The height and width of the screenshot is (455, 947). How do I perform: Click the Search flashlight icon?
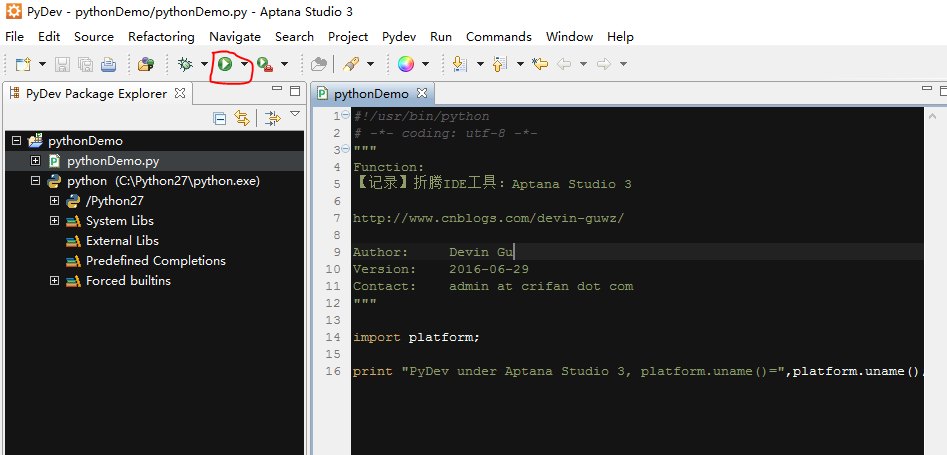[351, 64]
